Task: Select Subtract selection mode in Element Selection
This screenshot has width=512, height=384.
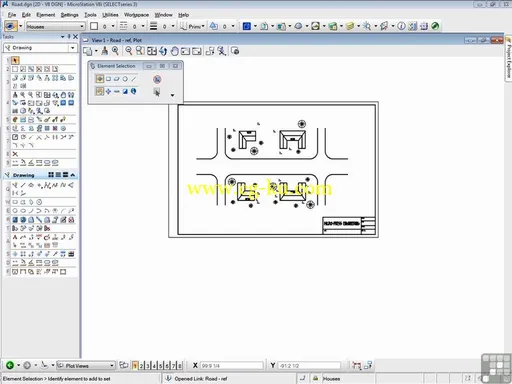Action: [x=117, y=91]
